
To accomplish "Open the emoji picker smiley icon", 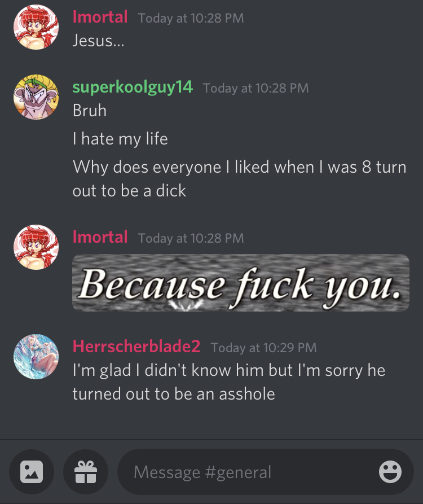I will [390, 472].
